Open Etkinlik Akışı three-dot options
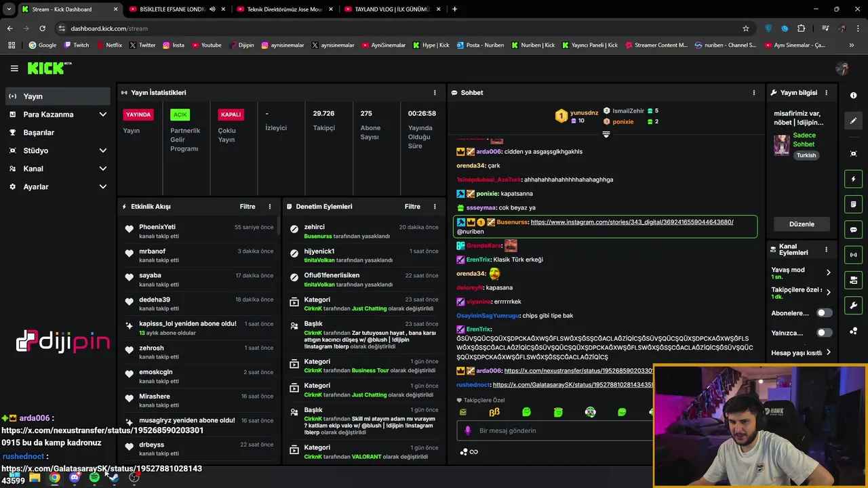 269,206
